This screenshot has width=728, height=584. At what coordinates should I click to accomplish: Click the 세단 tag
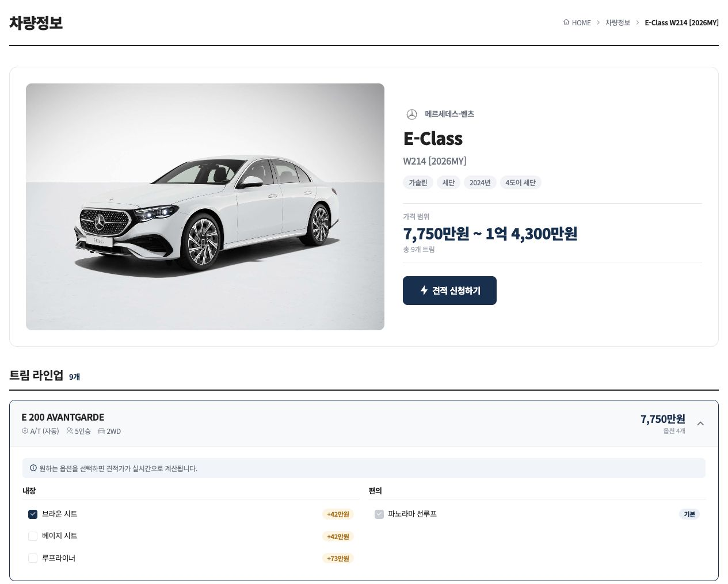point(448,183)
